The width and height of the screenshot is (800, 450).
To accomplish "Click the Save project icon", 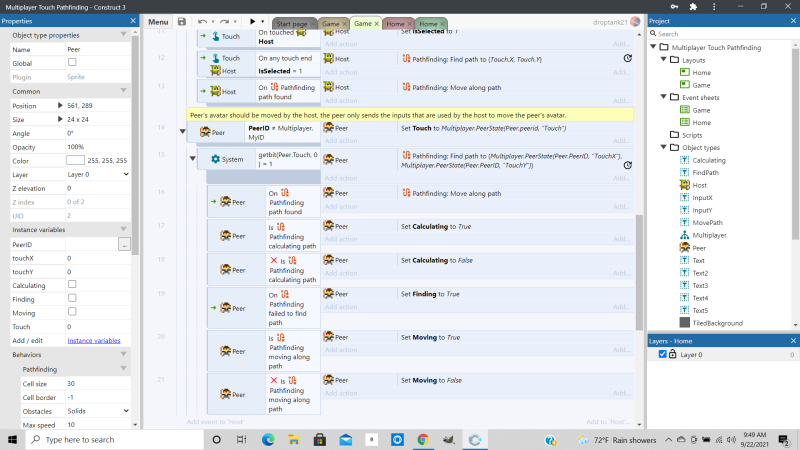I will [x=182, y=21].
